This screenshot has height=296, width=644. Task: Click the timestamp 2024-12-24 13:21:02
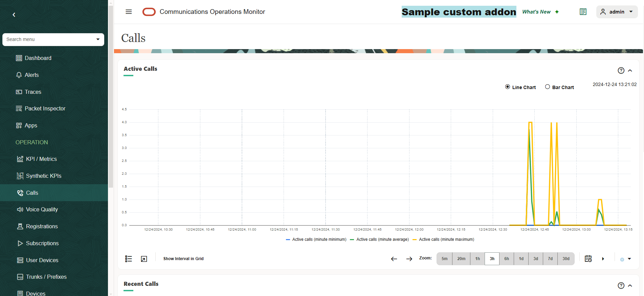pos(615,84)
